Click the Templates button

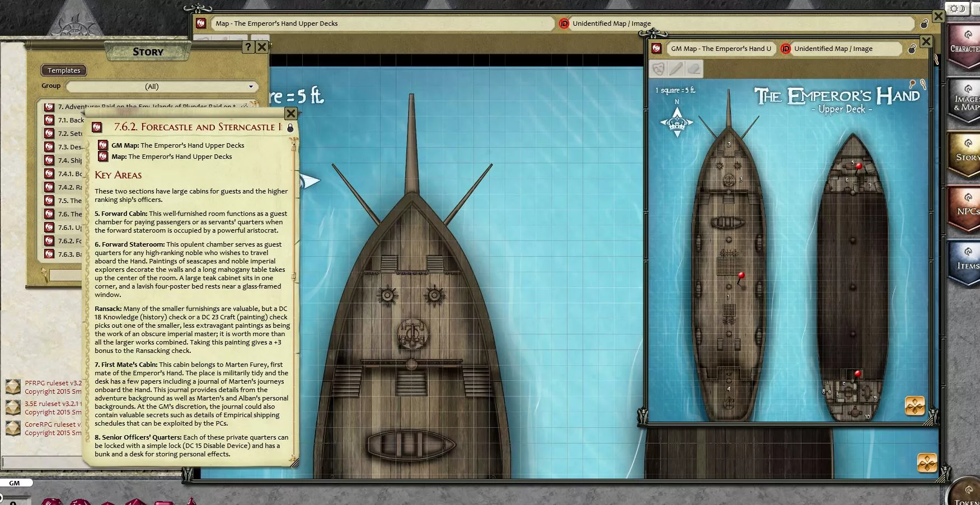[64, 70]
